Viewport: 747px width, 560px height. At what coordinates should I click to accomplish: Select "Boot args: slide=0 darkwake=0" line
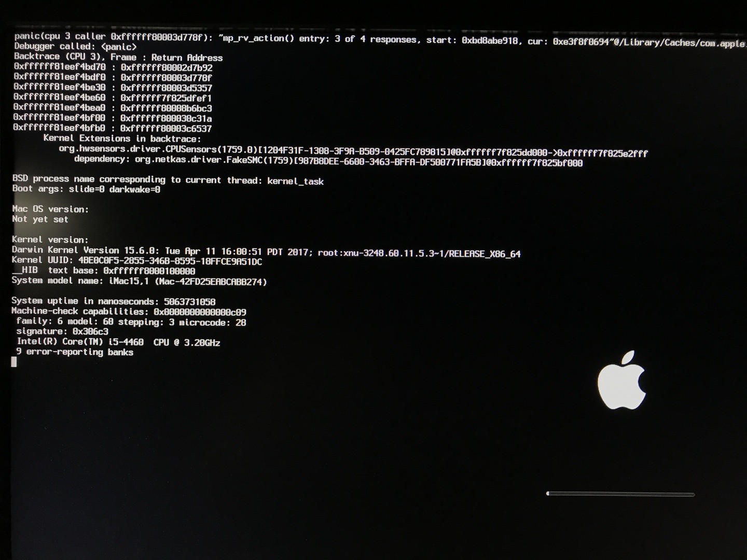[x=86, y=189]
